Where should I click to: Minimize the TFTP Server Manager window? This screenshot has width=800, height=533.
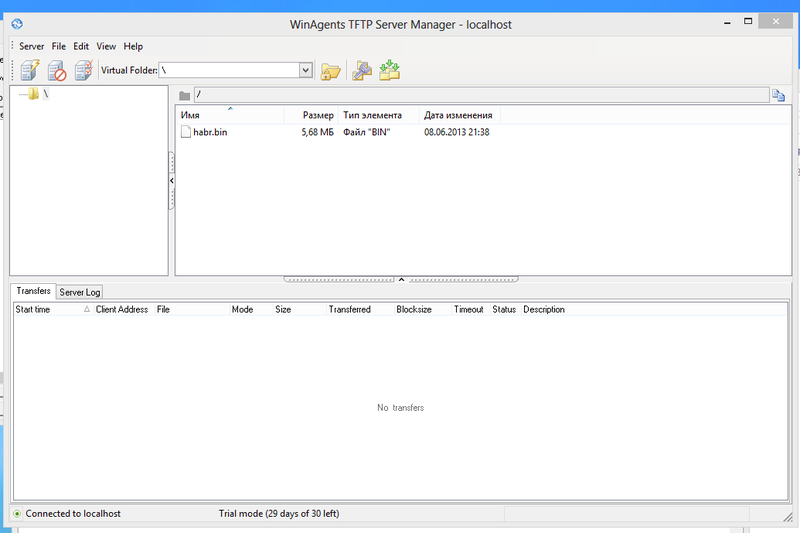[x=727, y=22]
